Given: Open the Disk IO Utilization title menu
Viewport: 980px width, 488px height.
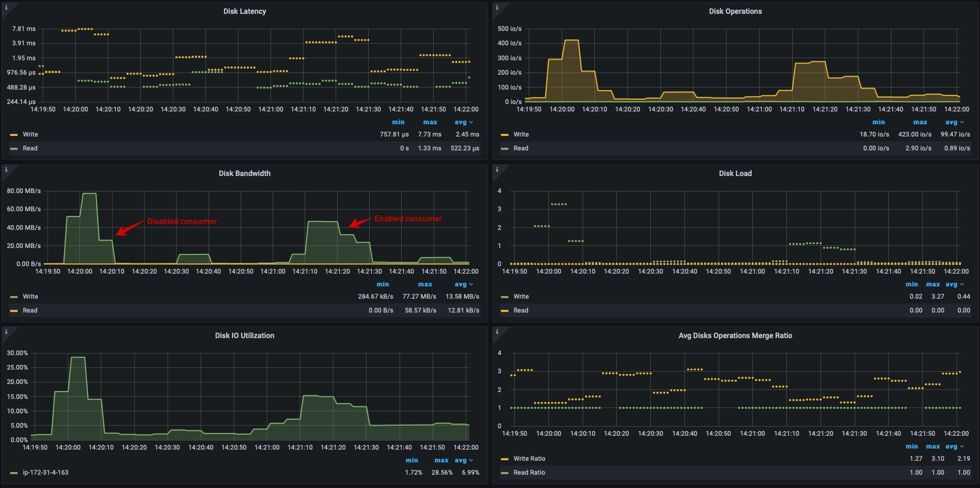Looking at the screenshot, I should pyautogui.click(x=244, y=335).
